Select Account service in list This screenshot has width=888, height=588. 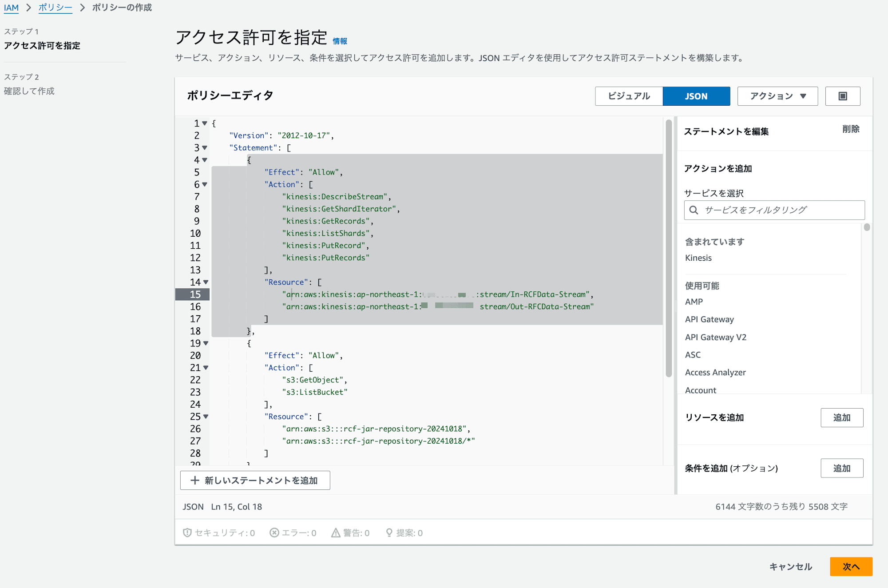point(700,390)
